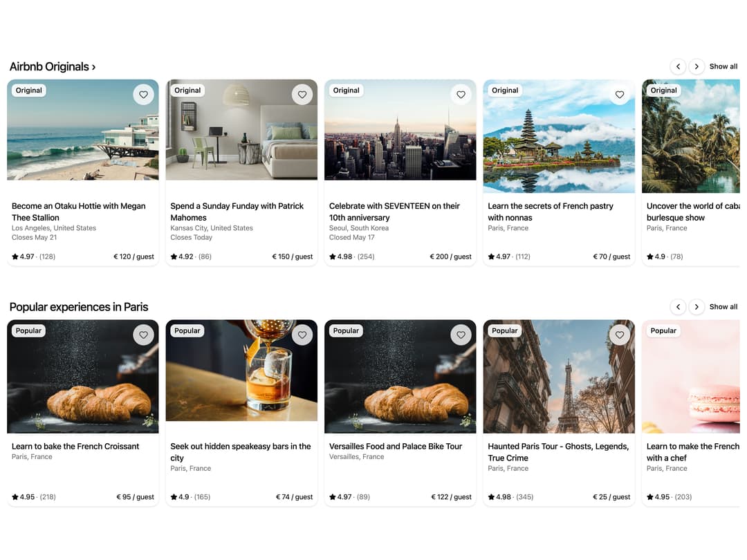The width and height of the screenshot is (747, 560).
Task: Save the French Croissant baking experience
Action: [143, 335]
